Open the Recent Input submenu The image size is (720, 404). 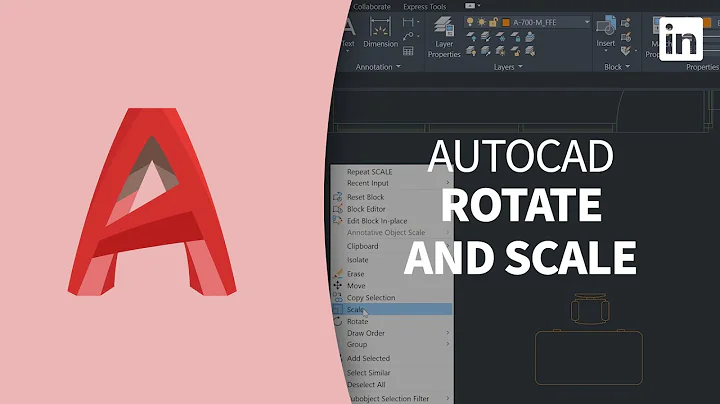pyautogui.click(x=392, y=183)
